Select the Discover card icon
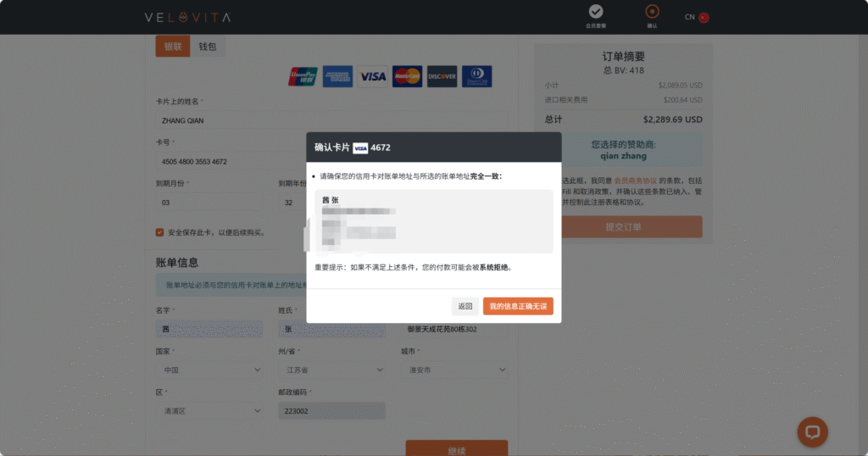Viewport: 868px width, 456px height. coord(442,76)
